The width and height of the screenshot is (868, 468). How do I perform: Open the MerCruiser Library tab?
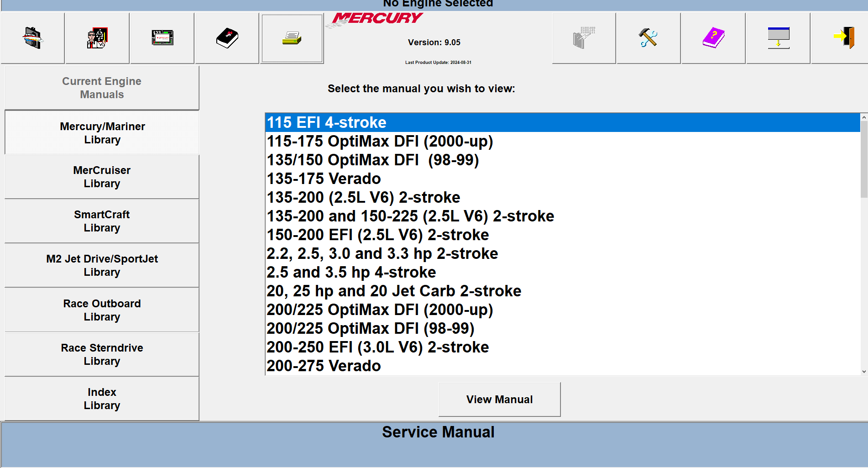coord(102,177)
